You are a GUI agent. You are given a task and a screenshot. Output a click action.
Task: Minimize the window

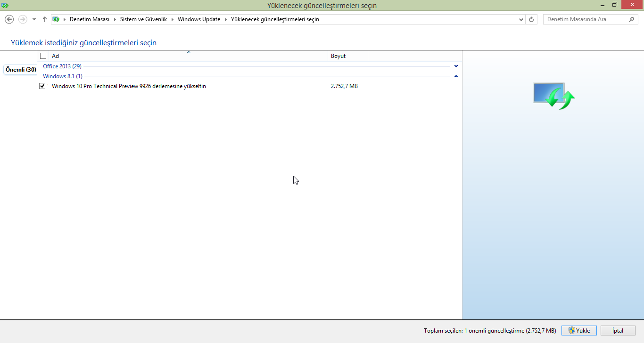[603, 5]
